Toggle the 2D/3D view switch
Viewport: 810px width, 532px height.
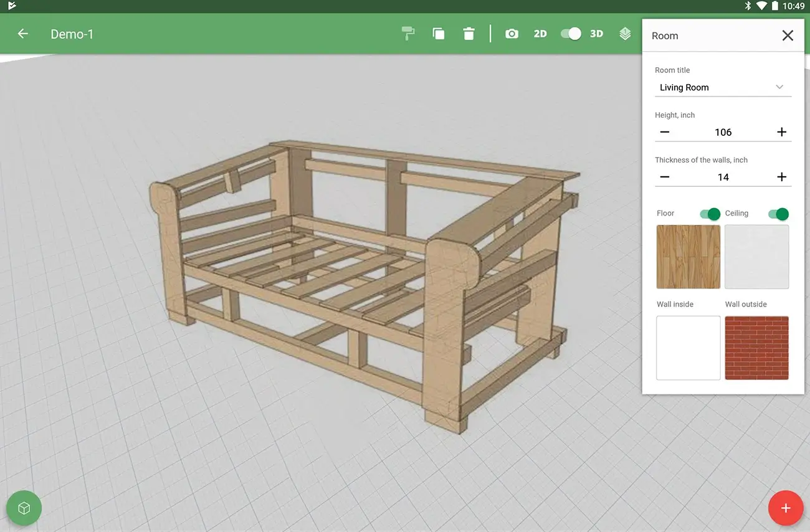click(571, 34)
